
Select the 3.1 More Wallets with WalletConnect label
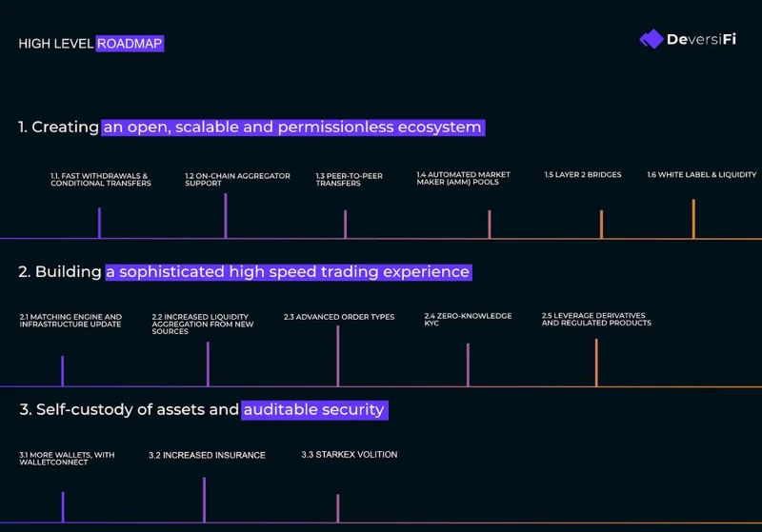click(x=67, y=459)
